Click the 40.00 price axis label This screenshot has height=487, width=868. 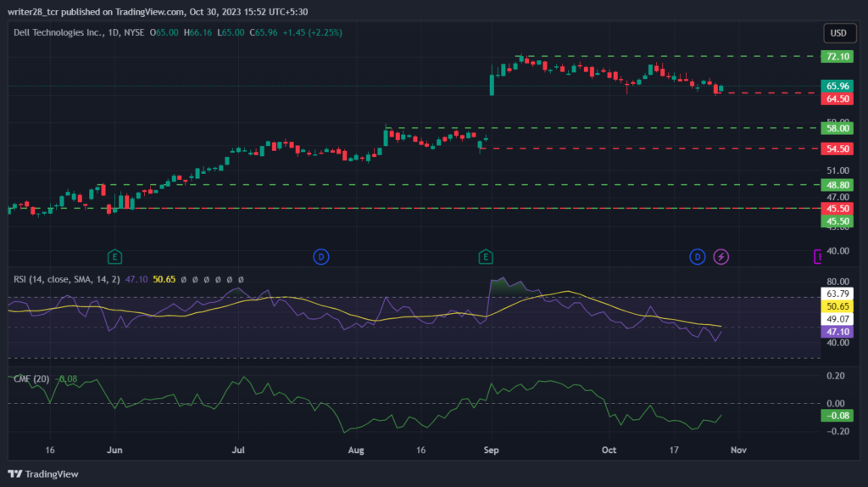(837, 251)
